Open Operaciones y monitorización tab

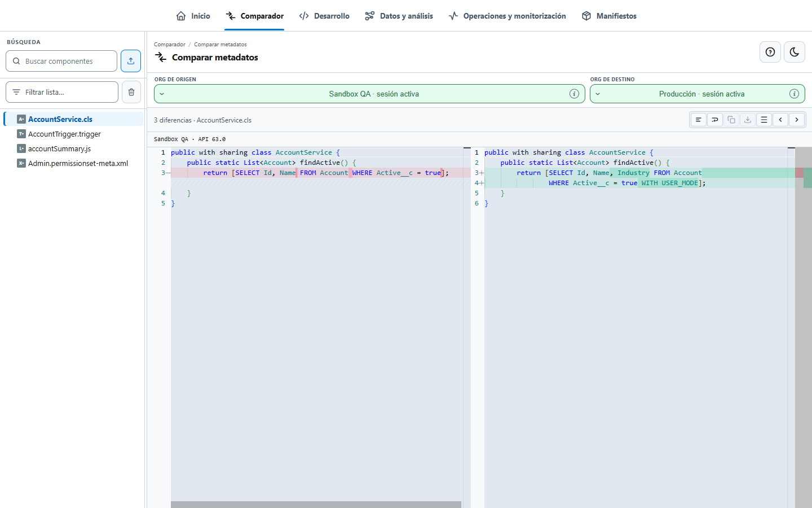[507, 16]
